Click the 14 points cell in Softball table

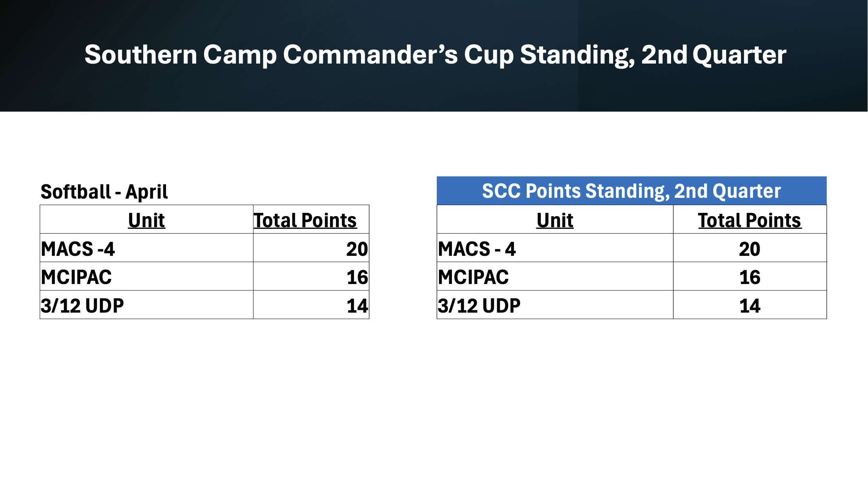(x=311, y=305)
